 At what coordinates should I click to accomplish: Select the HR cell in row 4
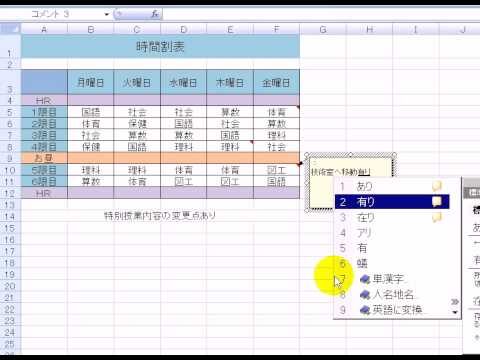pyautogui.click(x=44, y=101)
